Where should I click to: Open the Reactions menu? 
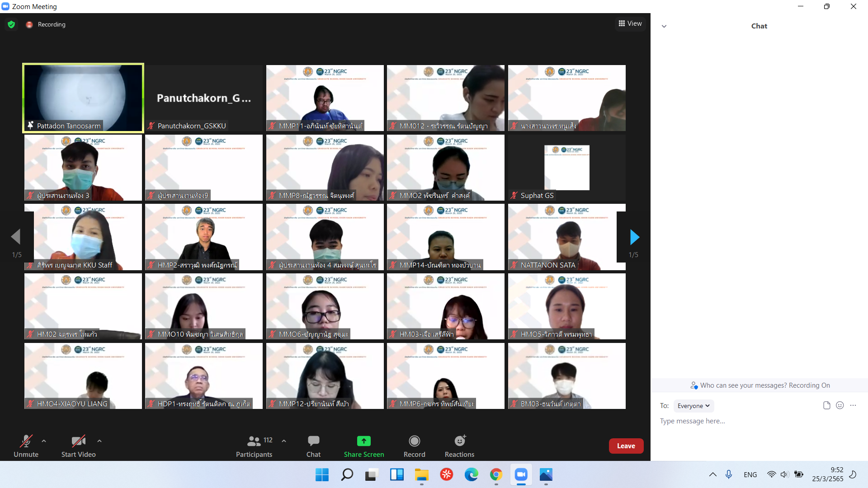coord(459,441)
